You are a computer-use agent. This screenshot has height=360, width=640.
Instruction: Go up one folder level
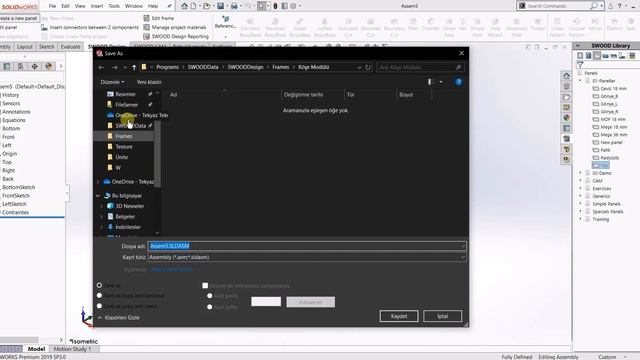click(x=134, y=67)
